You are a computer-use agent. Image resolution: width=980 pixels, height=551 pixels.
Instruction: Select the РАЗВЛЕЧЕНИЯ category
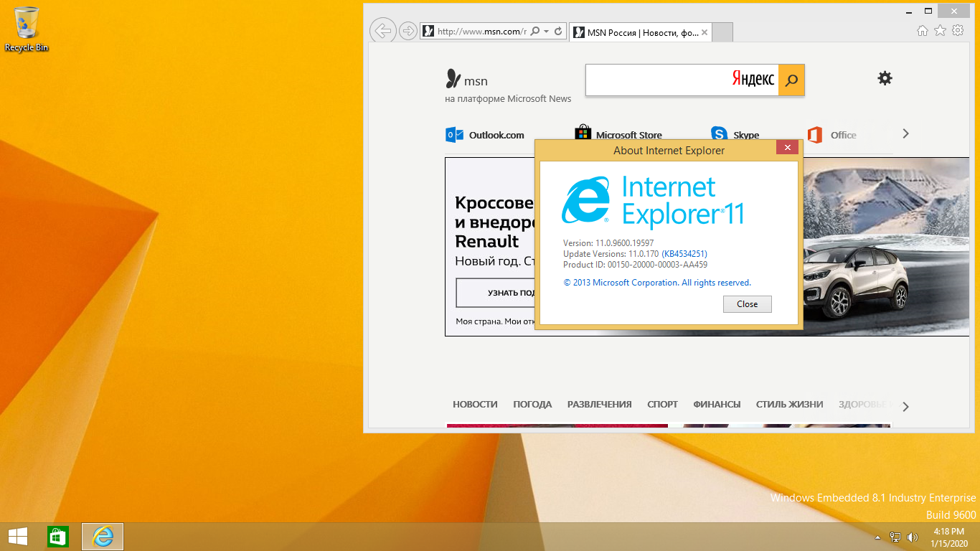599,405
